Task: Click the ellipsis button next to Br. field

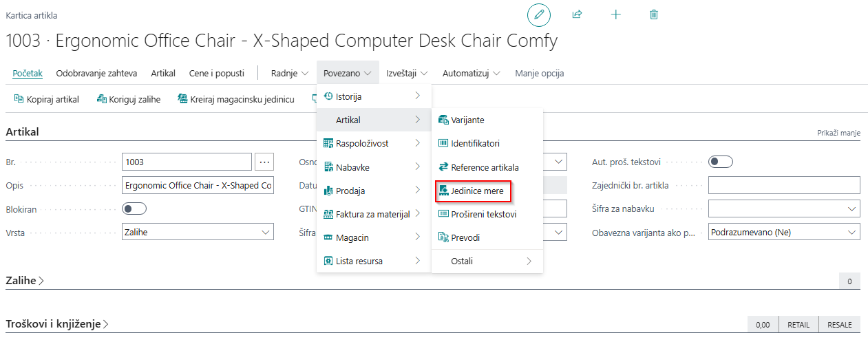Action: [264, 162]
